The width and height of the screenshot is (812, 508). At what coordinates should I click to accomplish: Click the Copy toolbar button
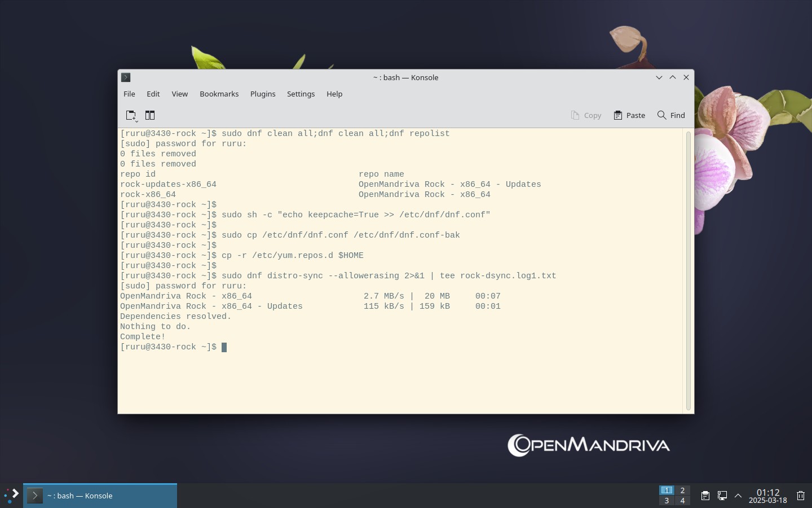point(586,115)
